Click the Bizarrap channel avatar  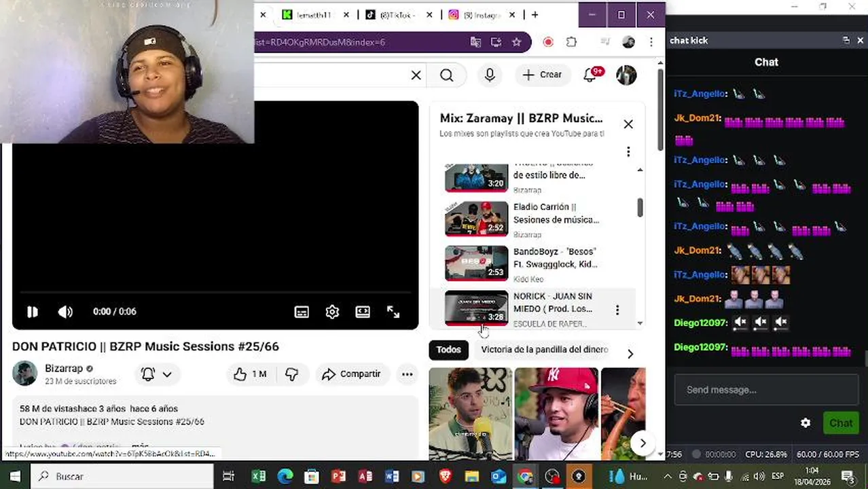coord(24,374)
